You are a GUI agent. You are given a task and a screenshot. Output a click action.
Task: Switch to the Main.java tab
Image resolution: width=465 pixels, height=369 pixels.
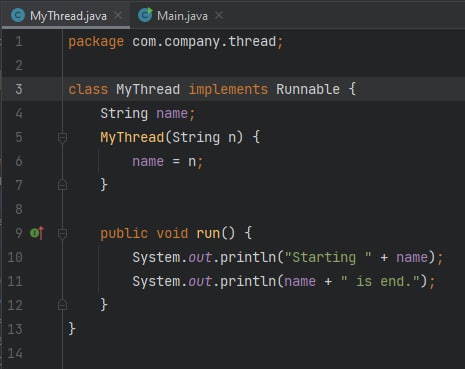coord(182,16)
